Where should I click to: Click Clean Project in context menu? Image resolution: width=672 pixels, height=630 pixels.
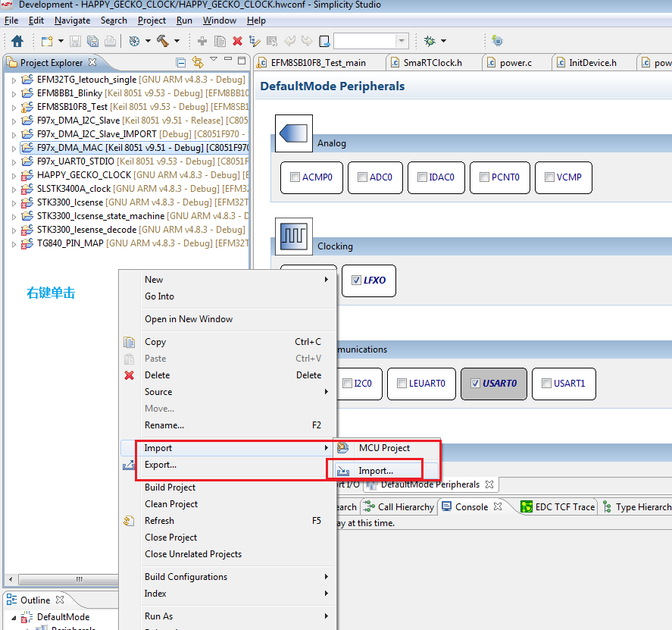[x=171, y=504]
